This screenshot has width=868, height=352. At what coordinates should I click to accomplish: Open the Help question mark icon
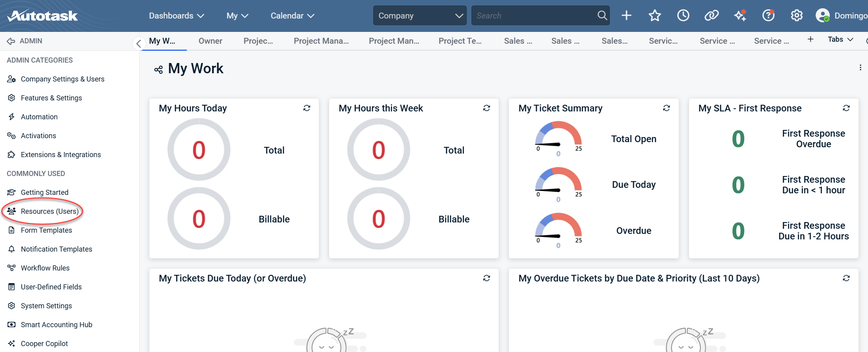coord(768,16)
